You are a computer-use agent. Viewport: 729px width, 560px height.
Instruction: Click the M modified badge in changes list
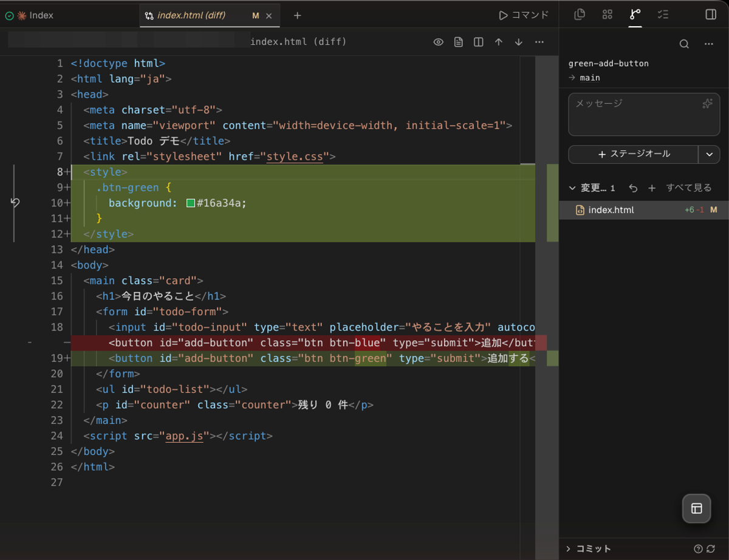click(x=714, y=210)
